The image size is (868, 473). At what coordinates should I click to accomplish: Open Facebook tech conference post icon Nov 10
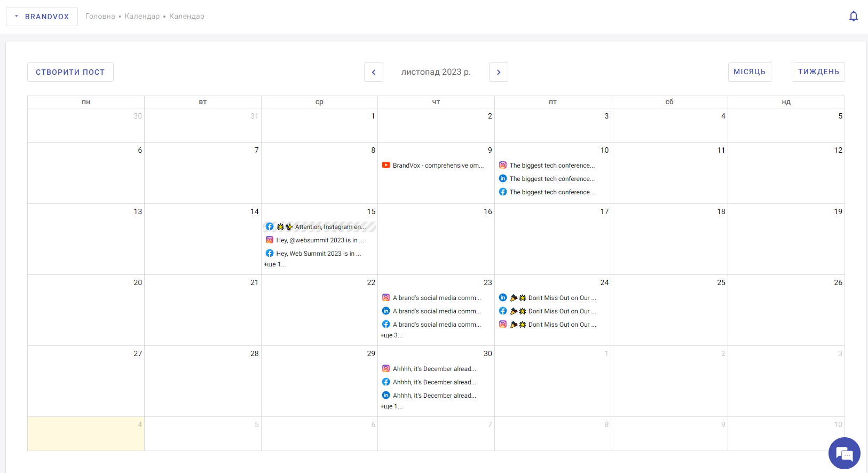pyautogui.click(x=503, y=192)
